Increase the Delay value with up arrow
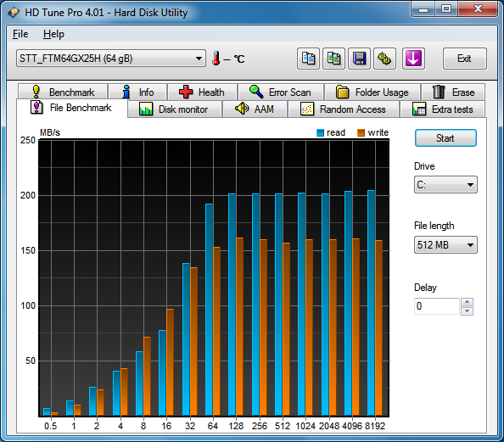 tap(467, 302)
